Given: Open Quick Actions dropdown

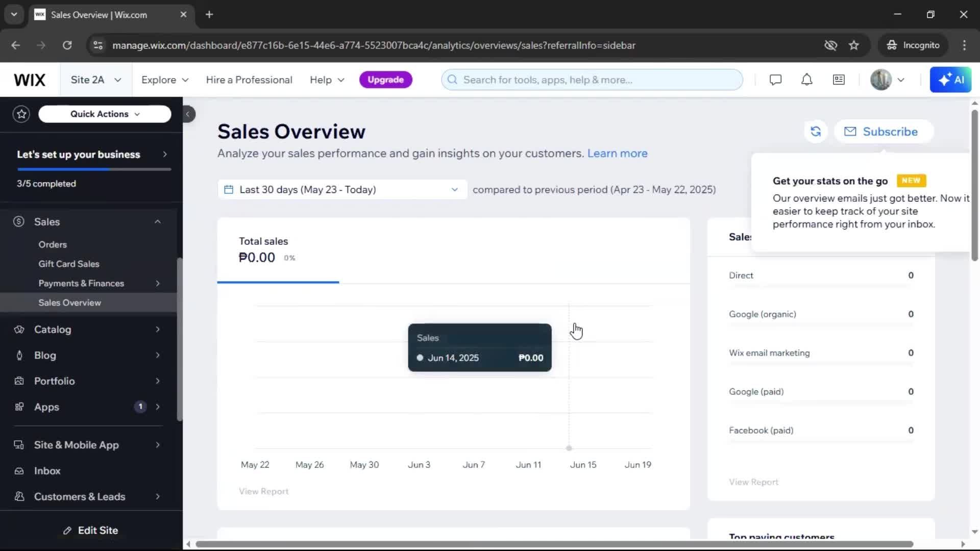Looking at the screenshot, I should click(x=105, y=114).
